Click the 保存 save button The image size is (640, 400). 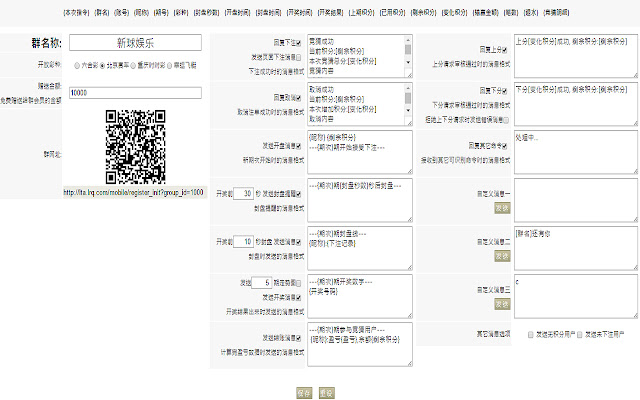click(304, 393)
